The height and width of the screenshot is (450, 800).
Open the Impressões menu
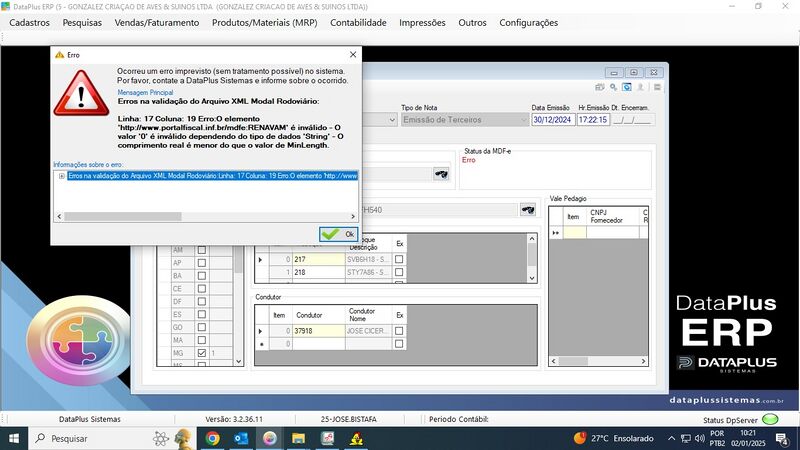coord(422,22)
